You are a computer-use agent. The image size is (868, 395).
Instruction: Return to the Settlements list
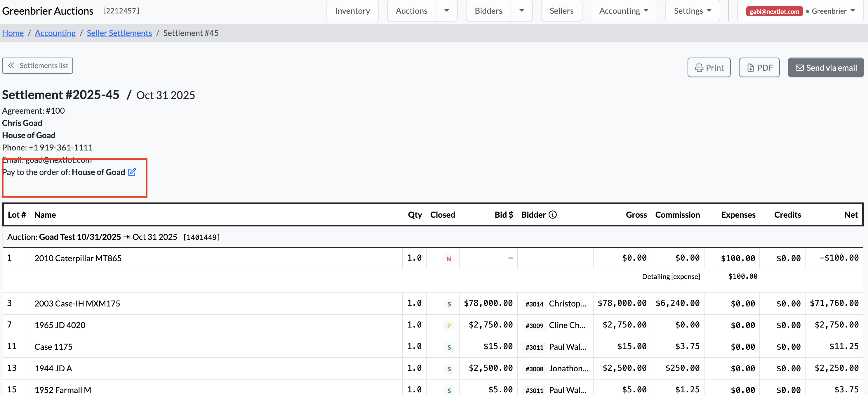[x=37, y=65]
